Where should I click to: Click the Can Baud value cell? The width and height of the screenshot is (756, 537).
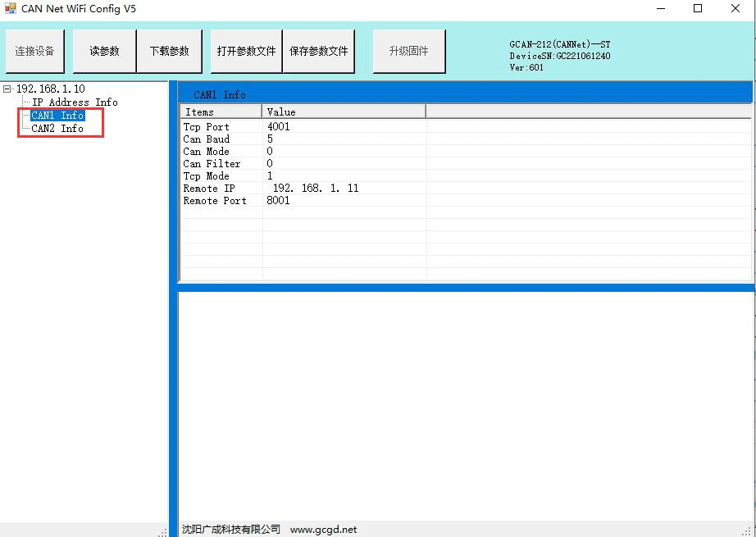coord(271,139)
